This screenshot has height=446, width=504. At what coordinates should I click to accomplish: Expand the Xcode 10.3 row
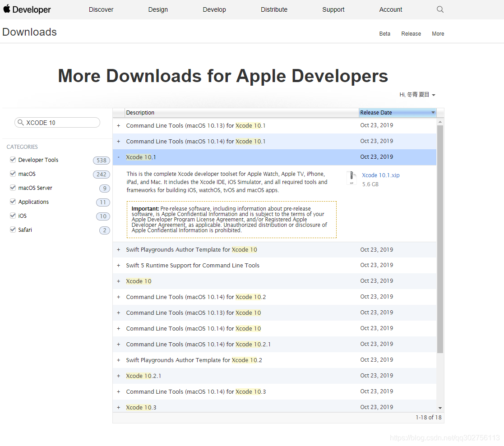[x=119, y=407]
